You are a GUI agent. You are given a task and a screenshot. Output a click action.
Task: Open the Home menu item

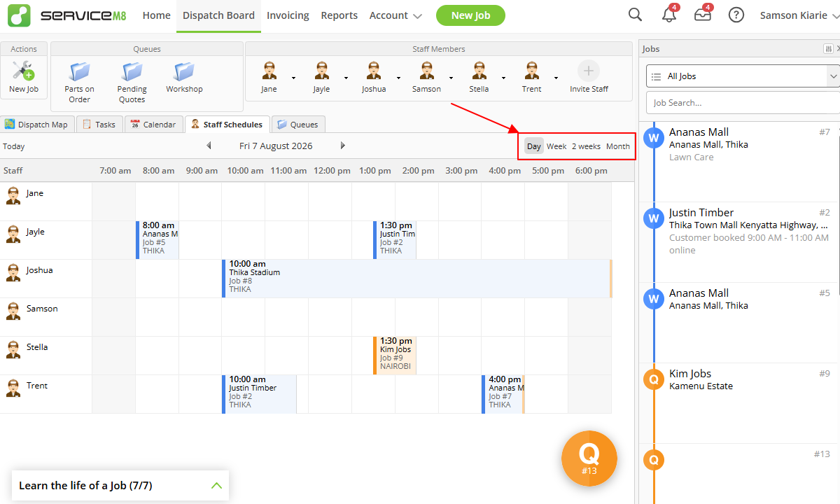pyautogui.click(x=156, y=15)
